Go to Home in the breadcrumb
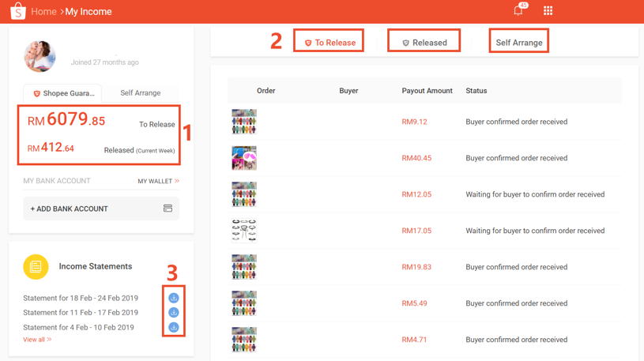This screenshot has width=644, height=361. 43,12
